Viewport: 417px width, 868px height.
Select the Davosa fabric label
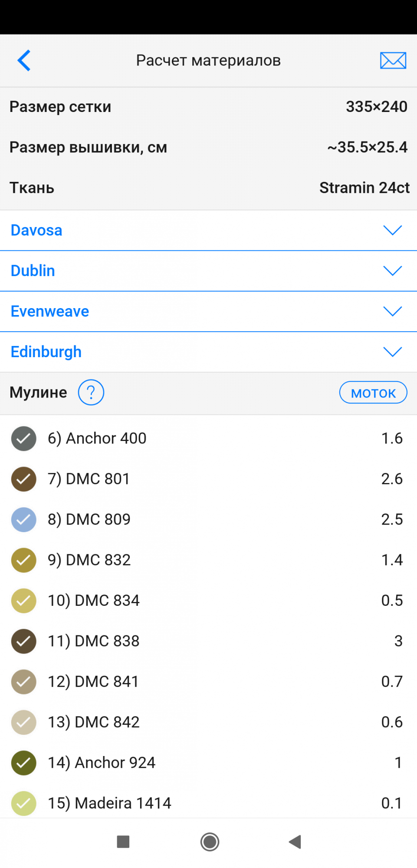36,230
